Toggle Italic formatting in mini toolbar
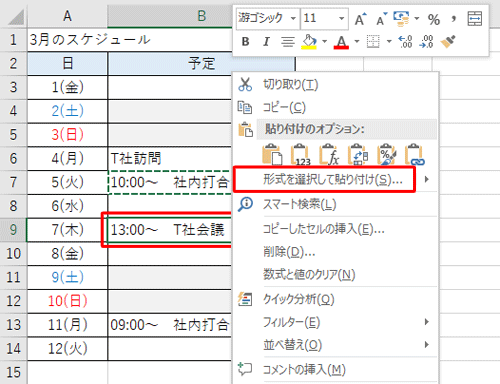 266,42
